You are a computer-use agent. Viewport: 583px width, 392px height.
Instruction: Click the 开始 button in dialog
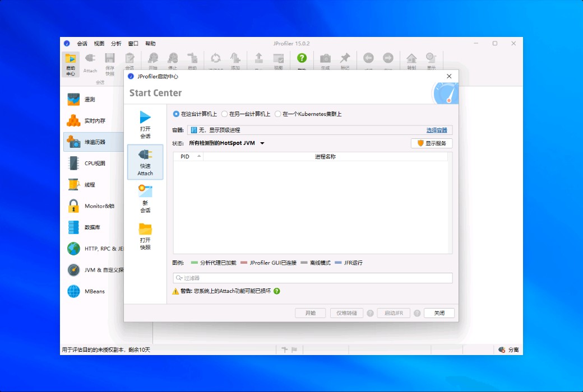click(311, 313)
